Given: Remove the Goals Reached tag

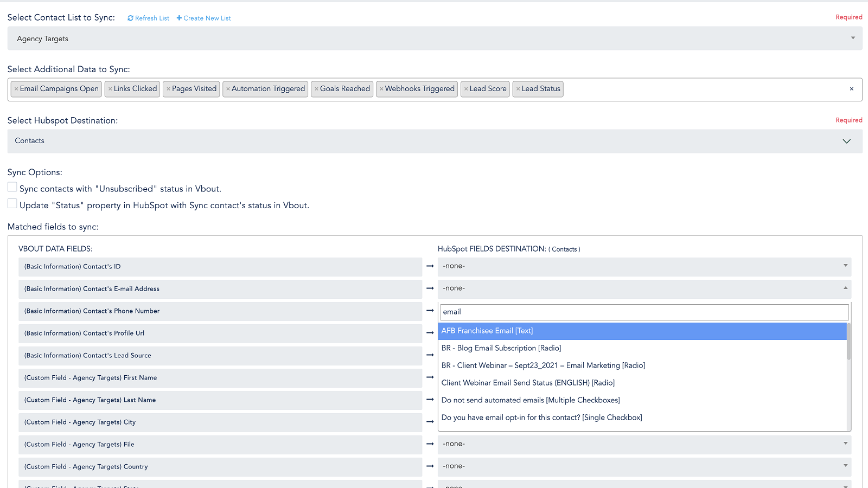Looking at the screenshot, I should coord(317,88).
